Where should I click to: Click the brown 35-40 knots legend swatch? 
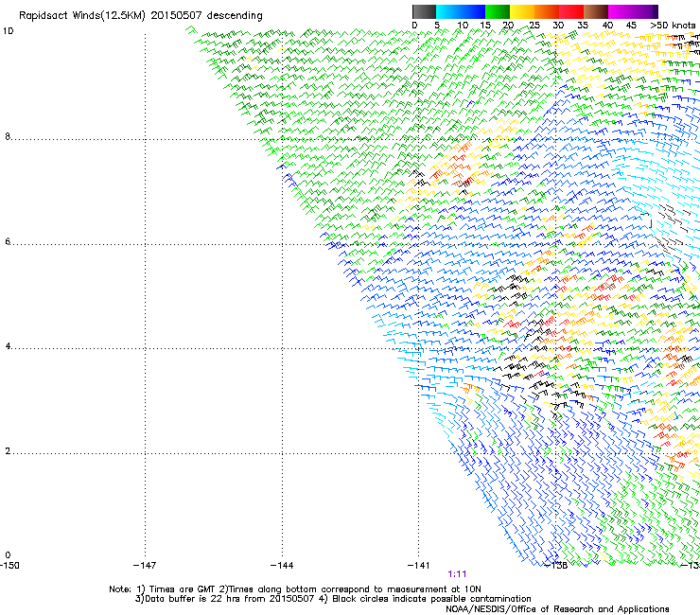tap(596, 11)
